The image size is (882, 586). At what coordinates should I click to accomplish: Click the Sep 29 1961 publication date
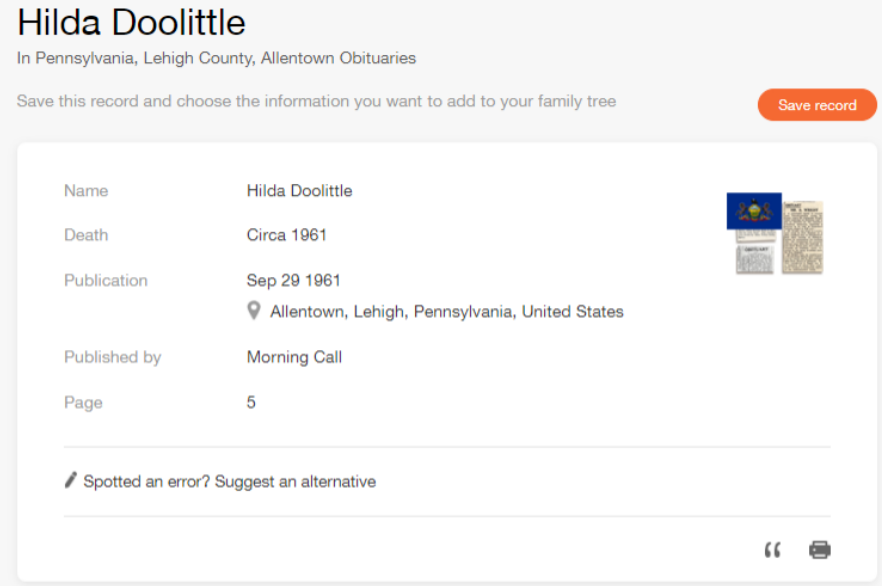click(293, 280)
